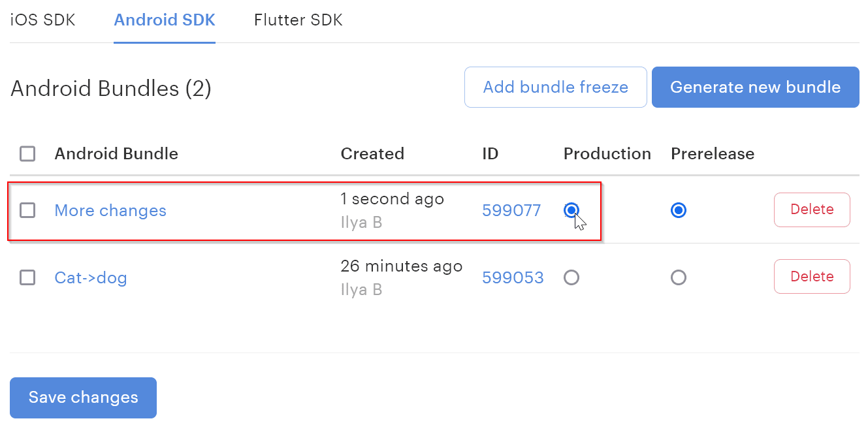Set Cat->dog bundle as Production
The width and height of the screenshot is (868, 423).
(x=571, y=277)
